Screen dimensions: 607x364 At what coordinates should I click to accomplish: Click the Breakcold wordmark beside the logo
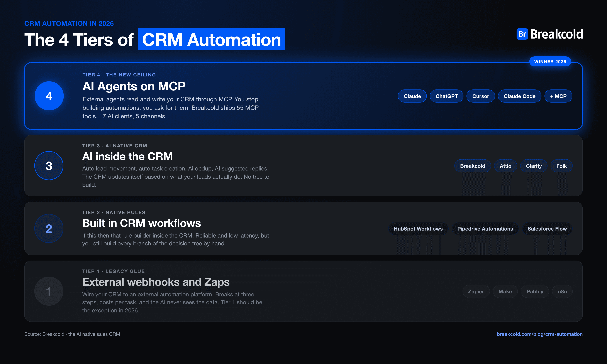point(556,34)
